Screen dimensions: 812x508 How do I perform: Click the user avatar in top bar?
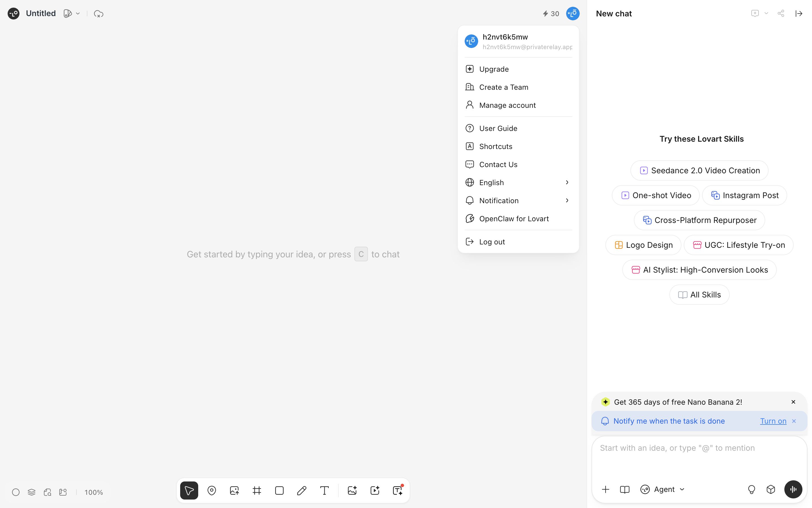pyautogui.click(x=573, y=14)
